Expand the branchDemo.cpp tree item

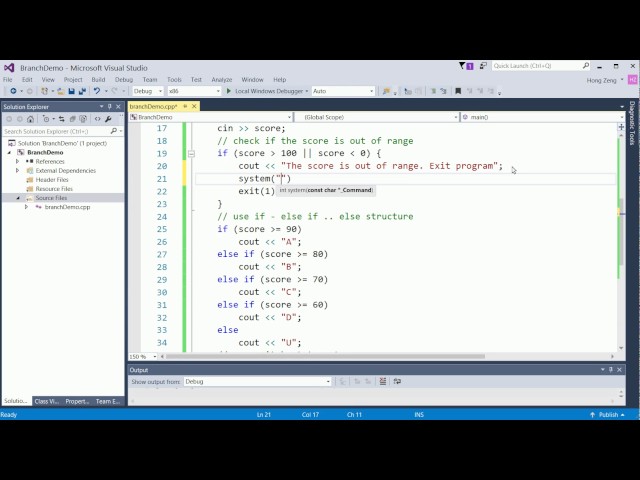tap(27, 207)
